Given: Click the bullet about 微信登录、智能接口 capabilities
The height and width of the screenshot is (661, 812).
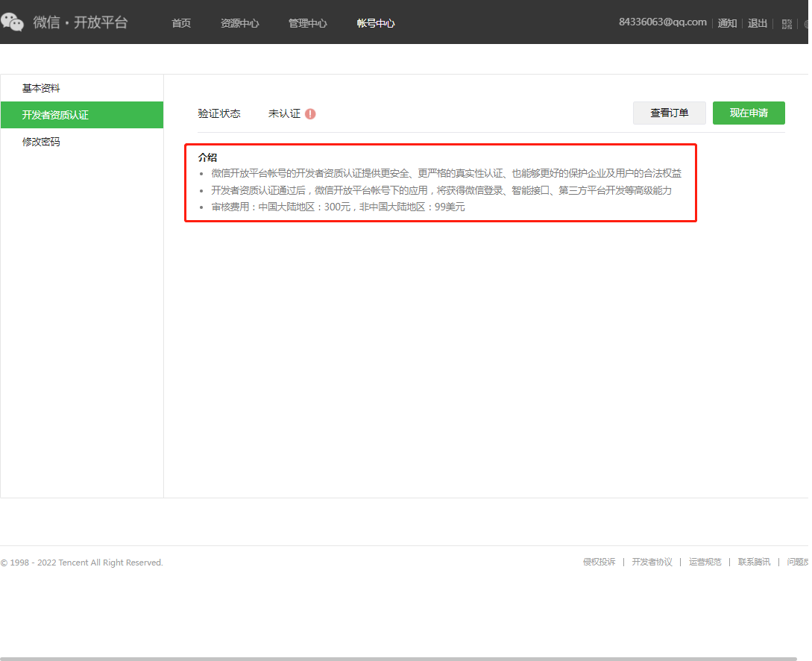Looking at the screenshot, I should [x=441, y=191].
